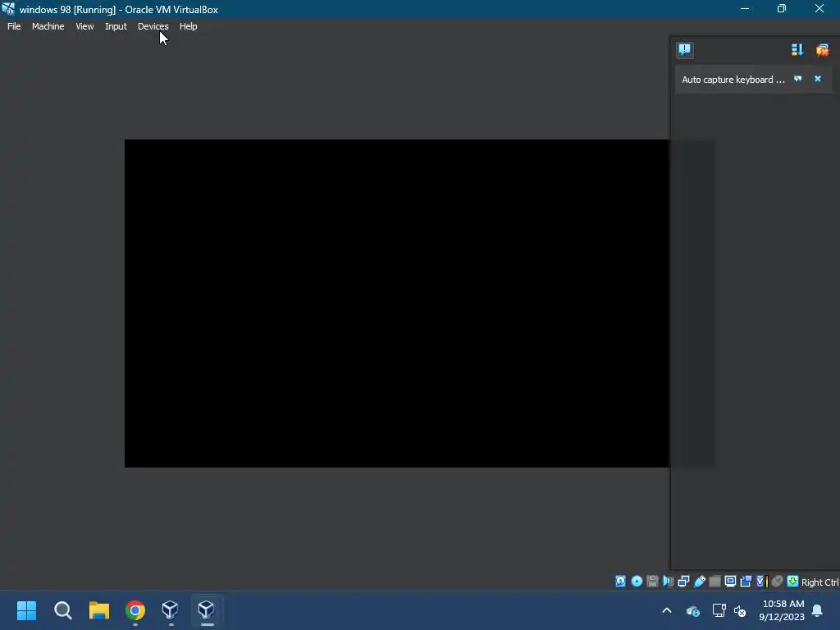Open the Windows Start menu
Image resolution: width=840 pixels, height=630 pixels.
pos(26,610)
